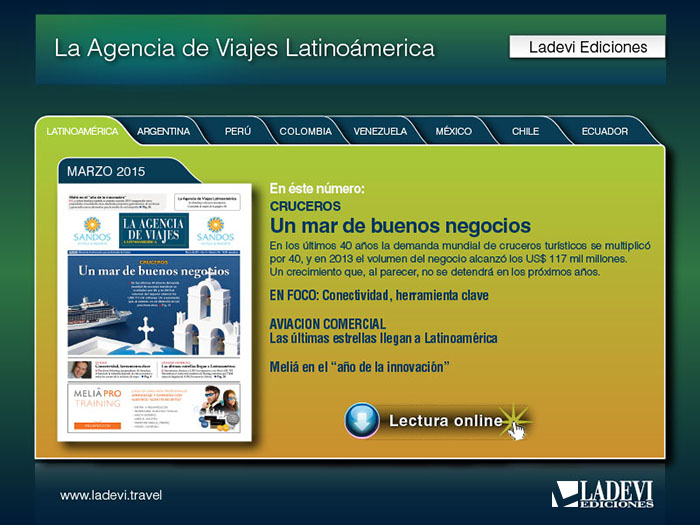Image resolution: width=700 pixels, height=525 pixels.
Task: Open the VENEZUELA tab
Action: (x=380, y=131)
